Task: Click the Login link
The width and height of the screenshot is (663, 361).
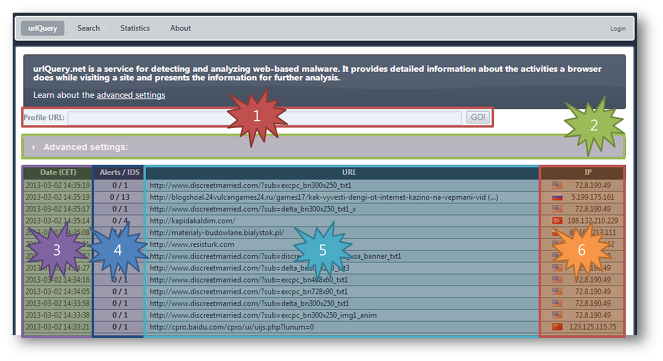Action: 618,29
